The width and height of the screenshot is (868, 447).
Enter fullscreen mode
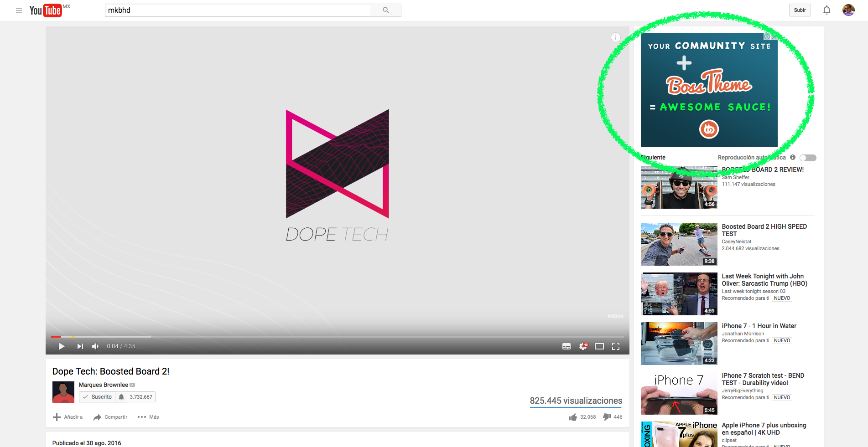(616, 346)
